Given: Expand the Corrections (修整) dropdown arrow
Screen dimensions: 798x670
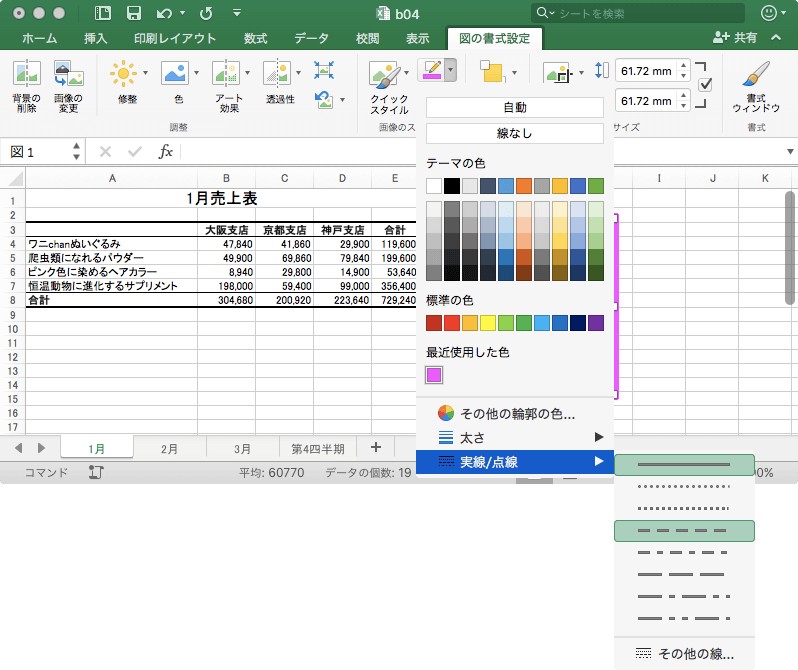Looking at the screenshot, I should click(146, 73).
